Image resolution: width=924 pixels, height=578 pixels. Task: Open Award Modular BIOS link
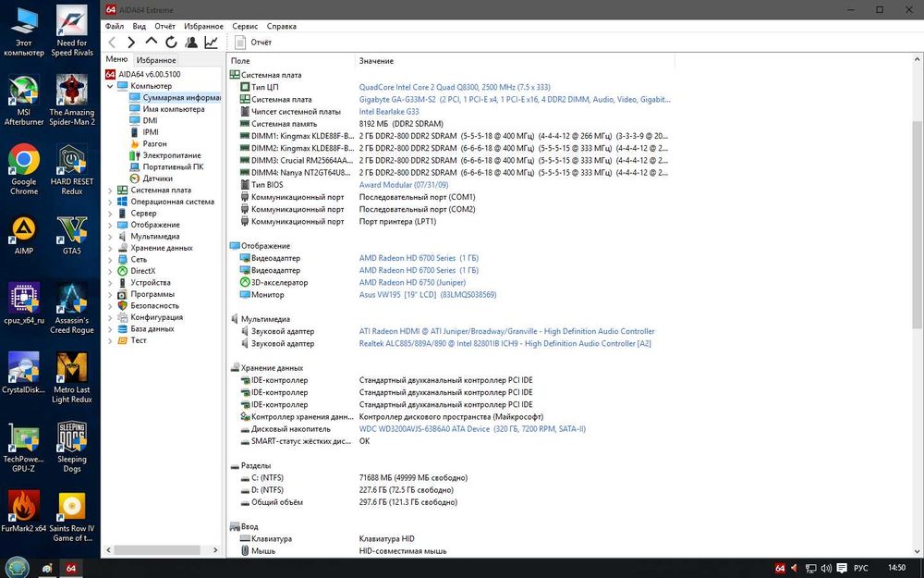tap(404, 185)
